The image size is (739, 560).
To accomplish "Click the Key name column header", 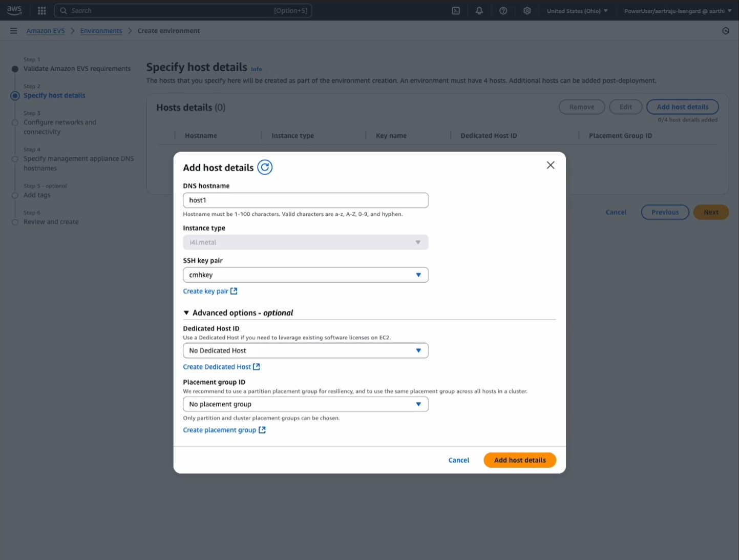I will 391,136.
